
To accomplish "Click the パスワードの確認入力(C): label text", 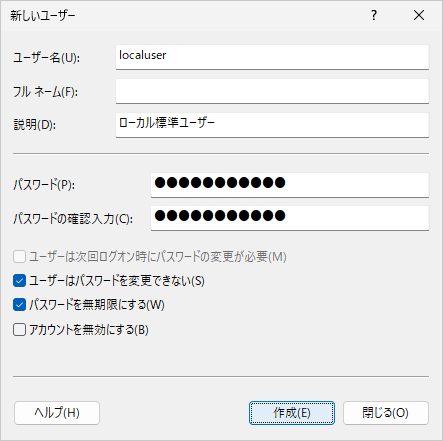I will tap(73, 219).
